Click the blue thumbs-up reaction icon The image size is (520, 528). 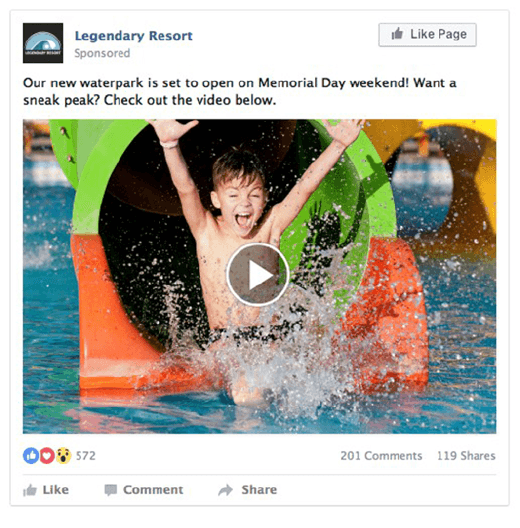coord(31,456)
